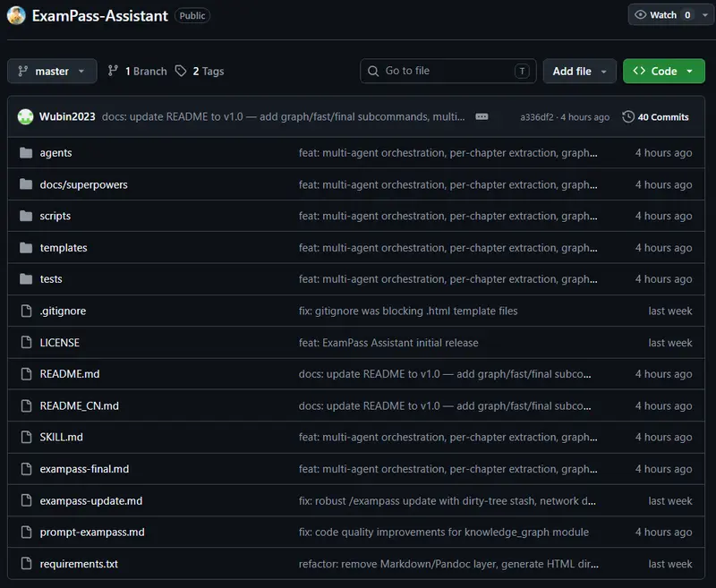Open the Watch options caret dropdown
Viewport: 716px width, 588px height.
click(x=704, y=15)
